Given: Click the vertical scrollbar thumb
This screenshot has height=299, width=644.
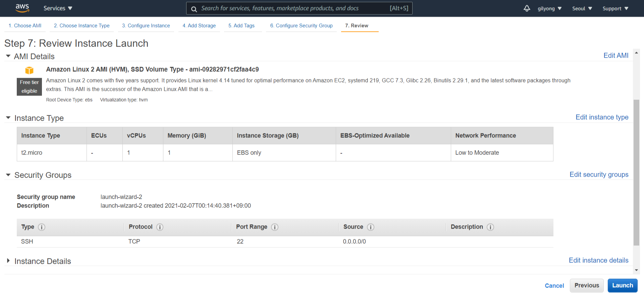Looking at the screenshot, I should [x=636, y=173].
